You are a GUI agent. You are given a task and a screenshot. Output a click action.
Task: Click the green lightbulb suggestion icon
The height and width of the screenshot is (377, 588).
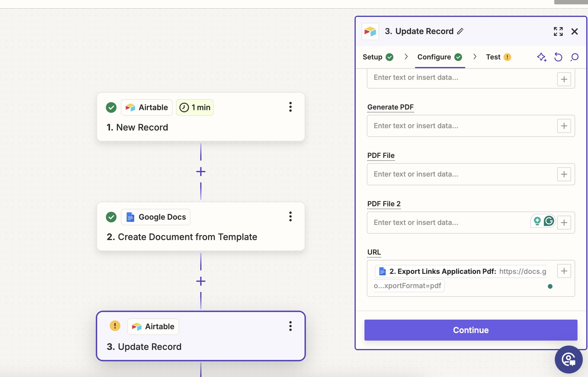(x=537, y=221)
